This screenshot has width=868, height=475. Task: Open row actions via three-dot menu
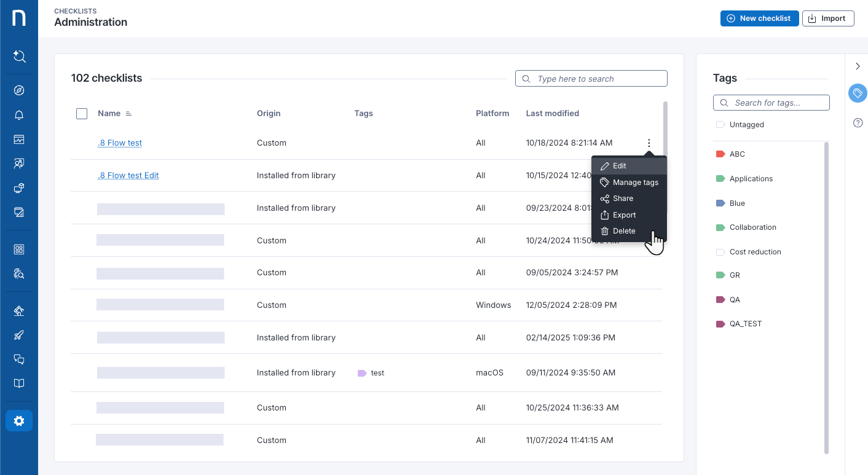tap(649, 143)
